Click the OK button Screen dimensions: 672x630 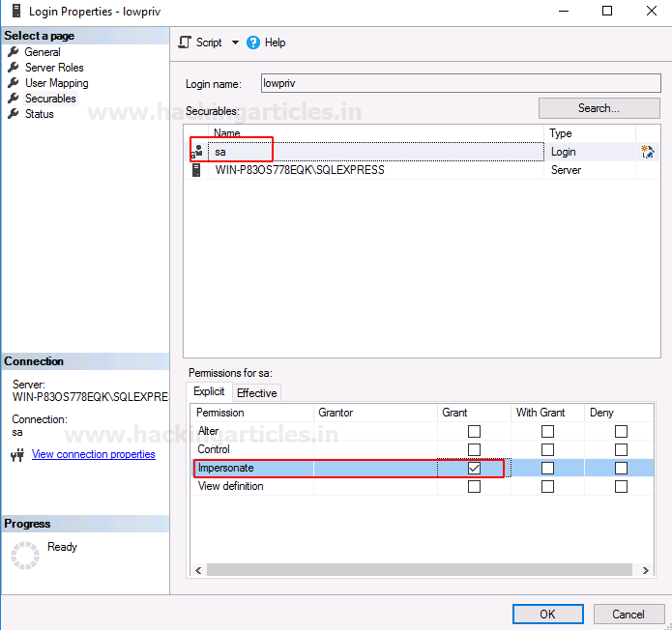point(547,614)
